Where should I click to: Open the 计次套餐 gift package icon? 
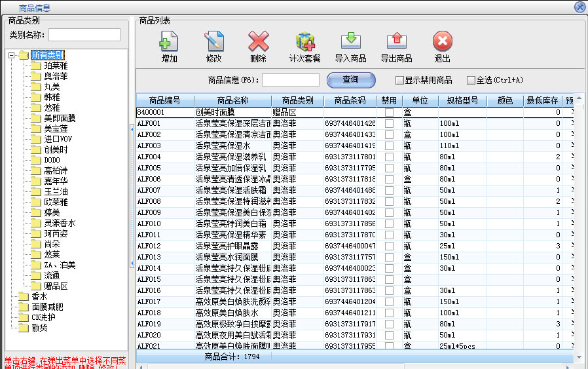305,42
